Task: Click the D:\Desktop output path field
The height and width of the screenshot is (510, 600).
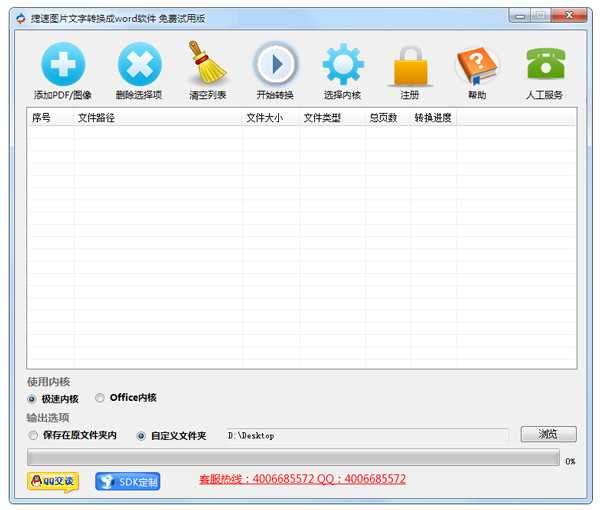Action: click(367, 435)
